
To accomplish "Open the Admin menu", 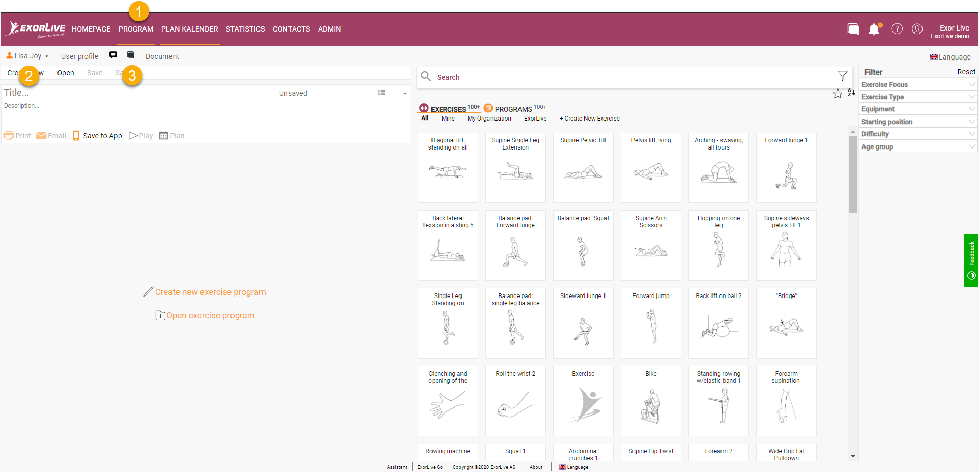I will tap(330, 29).
